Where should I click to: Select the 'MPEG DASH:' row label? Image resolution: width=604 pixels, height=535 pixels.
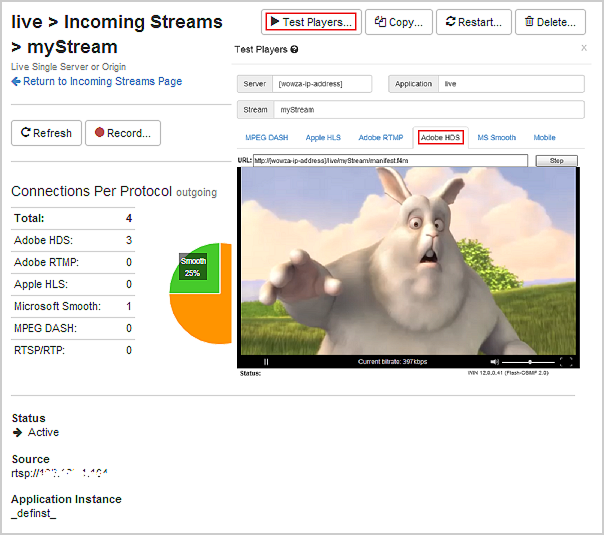[x=45, y=328]
